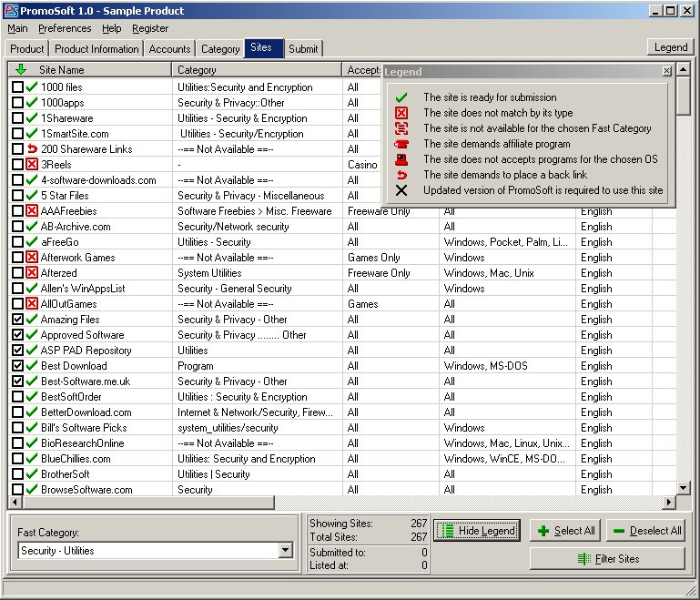Click the Filter Sites button
This screenshot has width=700, height=600.
[x=607, y=558]
